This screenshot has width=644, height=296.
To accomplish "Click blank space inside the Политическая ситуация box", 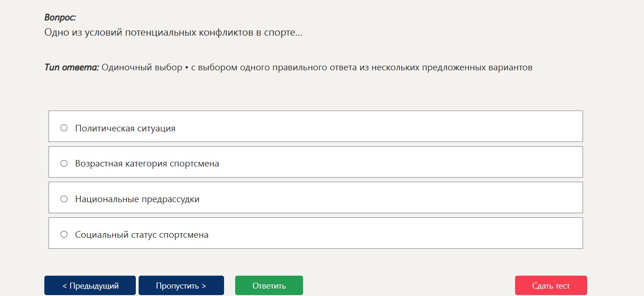I will [379, 126].
